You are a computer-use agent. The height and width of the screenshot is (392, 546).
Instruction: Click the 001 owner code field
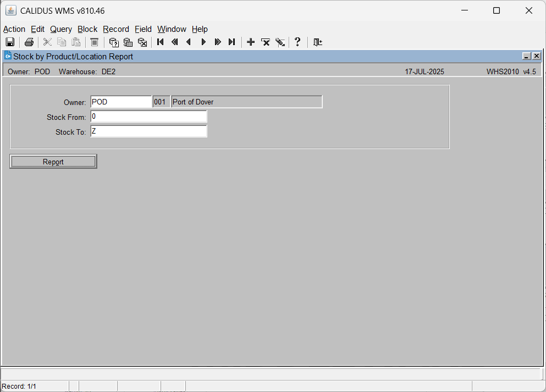(x=161, y=102)
